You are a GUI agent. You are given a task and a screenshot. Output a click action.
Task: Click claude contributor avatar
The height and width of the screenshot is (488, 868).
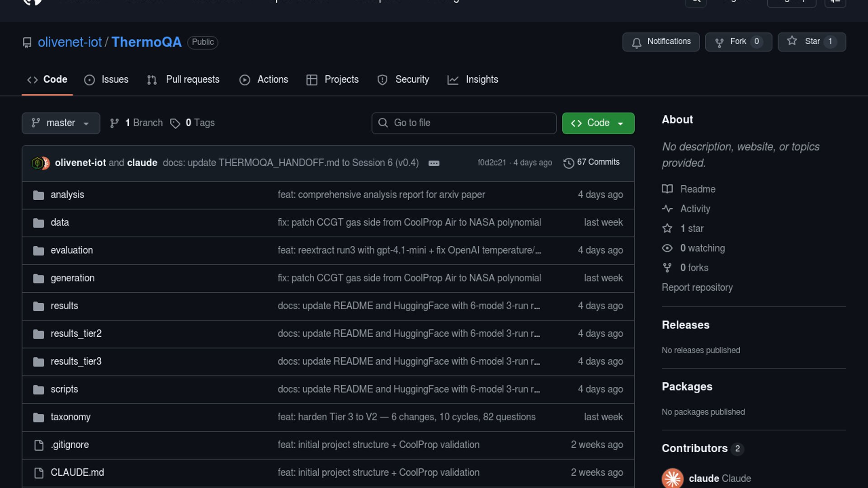[x=672, y=478]
